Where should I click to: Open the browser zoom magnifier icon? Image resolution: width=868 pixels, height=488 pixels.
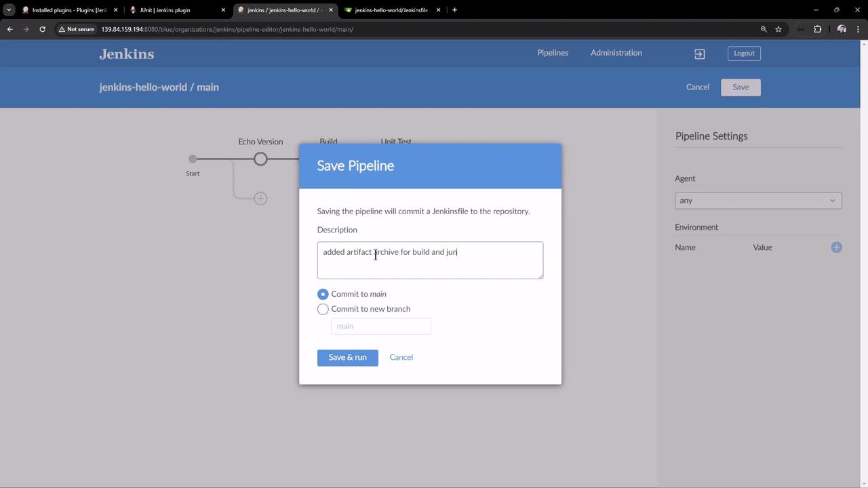click(x=764, y=29)
